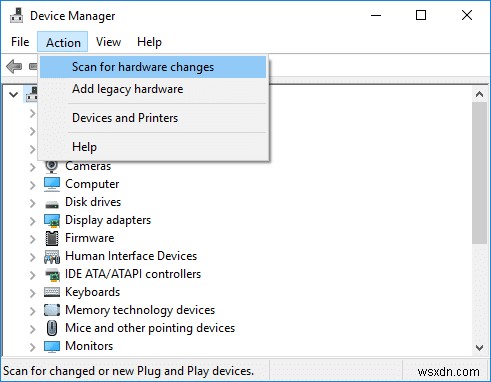Expand the Firmware category
Image resolution: width=491 pixels, height=382 pixels.
32,238
